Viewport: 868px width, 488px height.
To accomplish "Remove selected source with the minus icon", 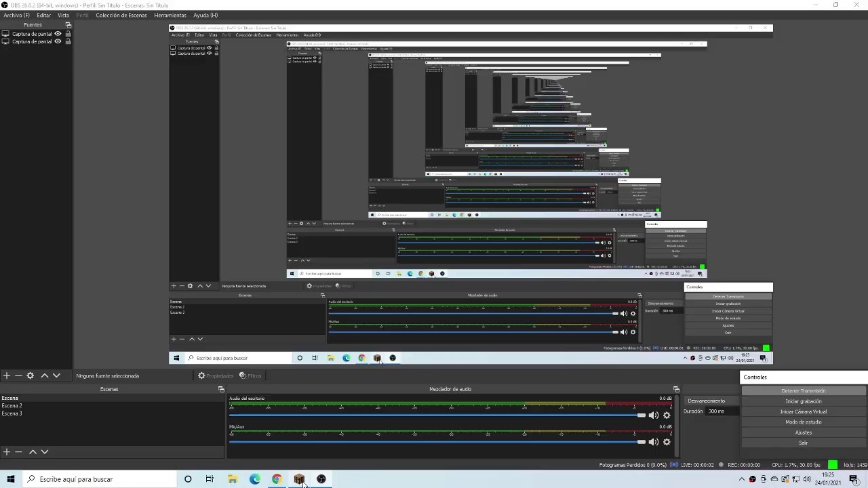I will (18, 375).
